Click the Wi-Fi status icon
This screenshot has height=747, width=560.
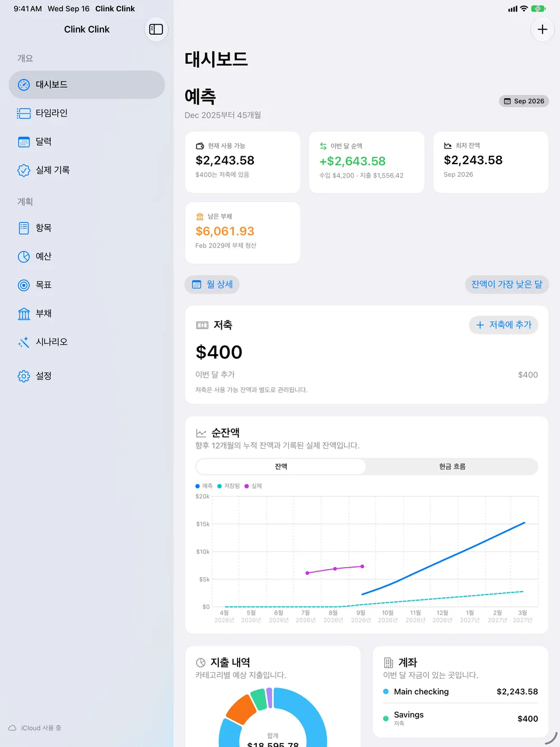click(x=524, y=8)
